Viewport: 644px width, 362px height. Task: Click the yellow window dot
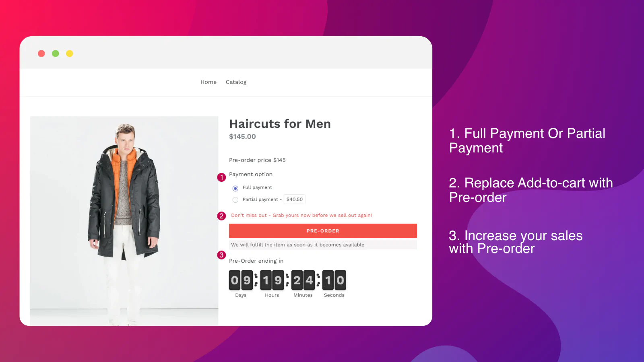click(x=70, y=53)
